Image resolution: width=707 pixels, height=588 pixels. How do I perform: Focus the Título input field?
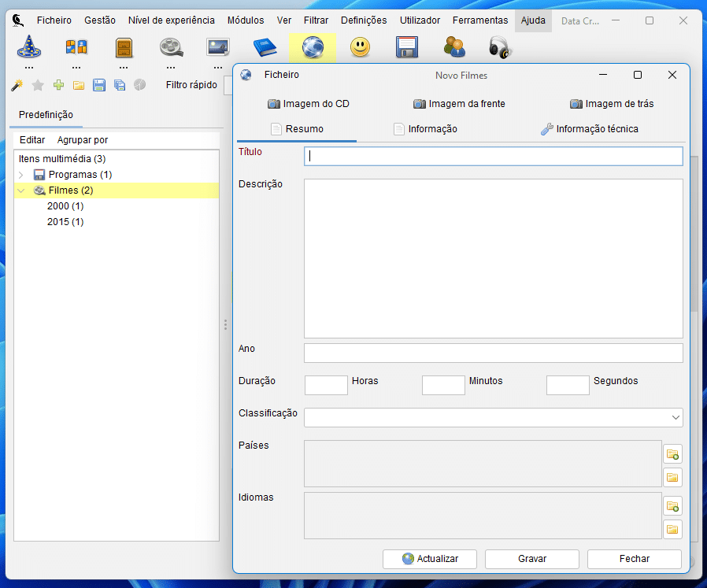click(x=494, y=157)
